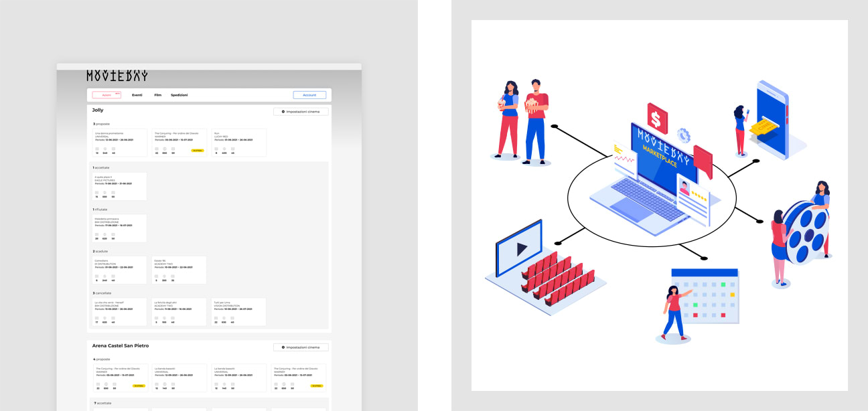This screenshot has height=411, width=868.
Task: Open the Spedizioni tab
Action: 179,95
